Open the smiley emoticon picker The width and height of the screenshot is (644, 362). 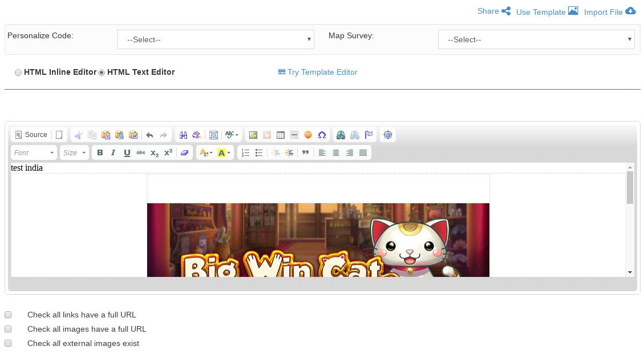[308, 135]
